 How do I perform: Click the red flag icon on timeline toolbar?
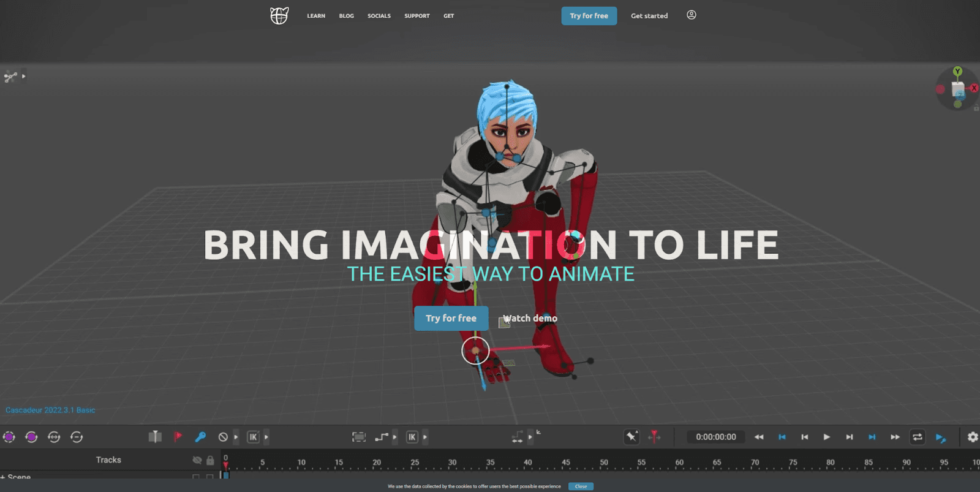pyautogui.click(x=178, y=437)
